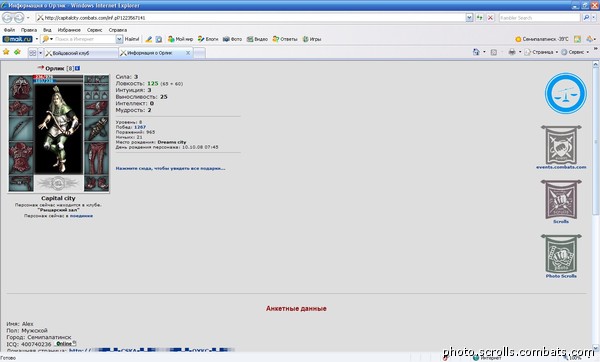Open the address bar history dropdown
Image resolution: width=600 pixels, height=362 pixels.
tap(470, 18)
